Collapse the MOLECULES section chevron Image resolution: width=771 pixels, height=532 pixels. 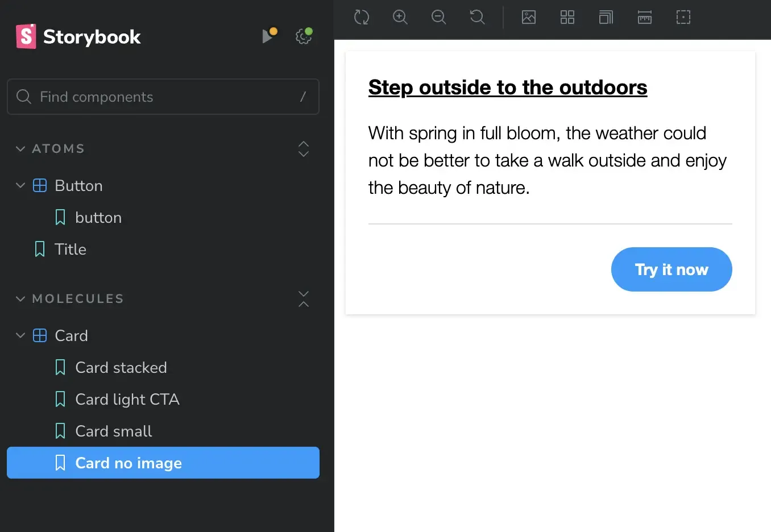click(x=20, y=299)
